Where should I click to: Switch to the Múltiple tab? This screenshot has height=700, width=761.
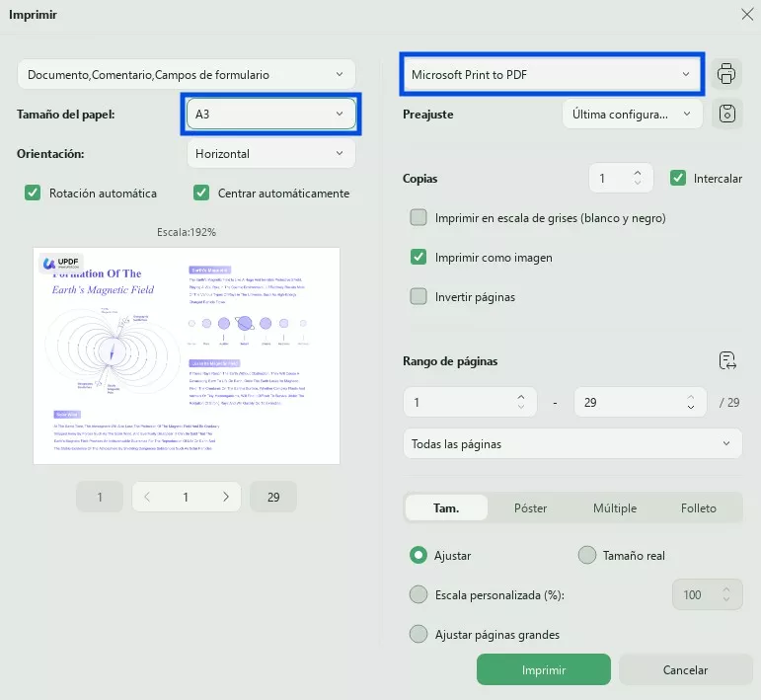[x=615, y=507]
